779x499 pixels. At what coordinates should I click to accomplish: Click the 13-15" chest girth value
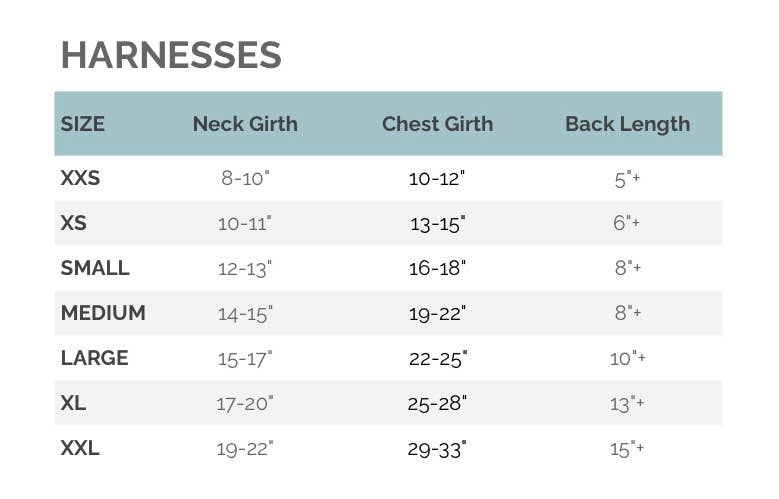click(x=437, y=224)
